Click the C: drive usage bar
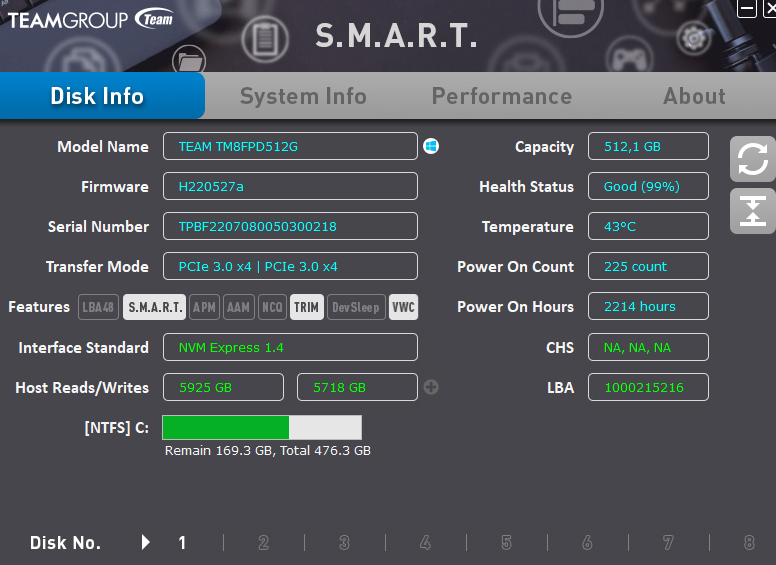Viewport: 776px width, 565px height. [x=262, y=427]
